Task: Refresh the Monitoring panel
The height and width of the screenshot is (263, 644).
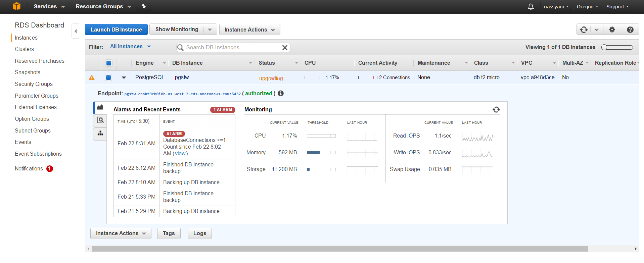Action: [x=496, y=109]
